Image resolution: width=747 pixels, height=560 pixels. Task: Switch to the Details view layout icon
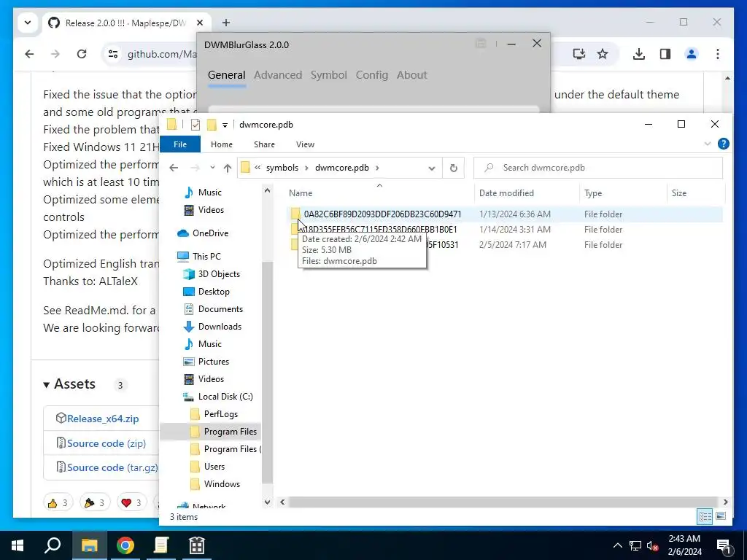(x=705, y=517)
